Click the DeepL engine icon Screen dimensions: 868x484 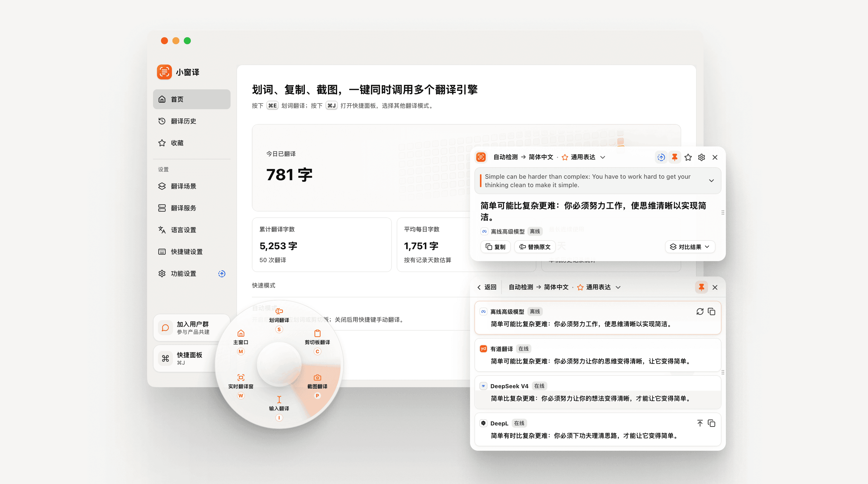(x=483, y=423)
